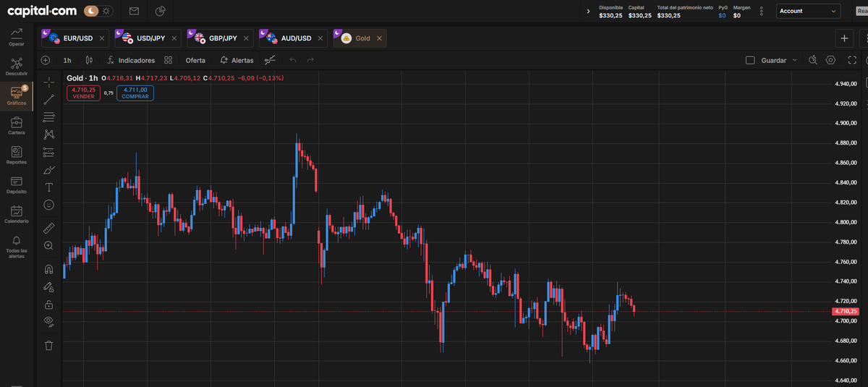Close the Gold tab
The height and width of the screenshot is (387, 868).
tap(379, 38)
